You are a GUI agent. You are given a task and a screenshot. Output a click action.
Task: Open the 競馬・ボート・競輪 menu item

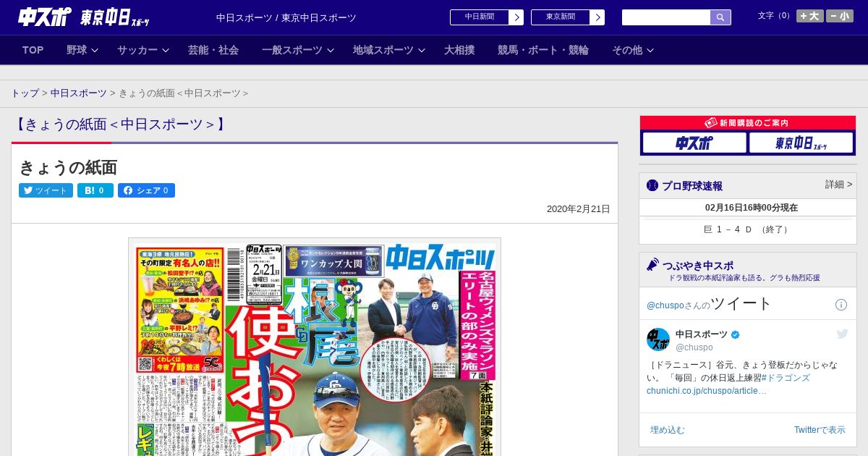coord(543,50)
